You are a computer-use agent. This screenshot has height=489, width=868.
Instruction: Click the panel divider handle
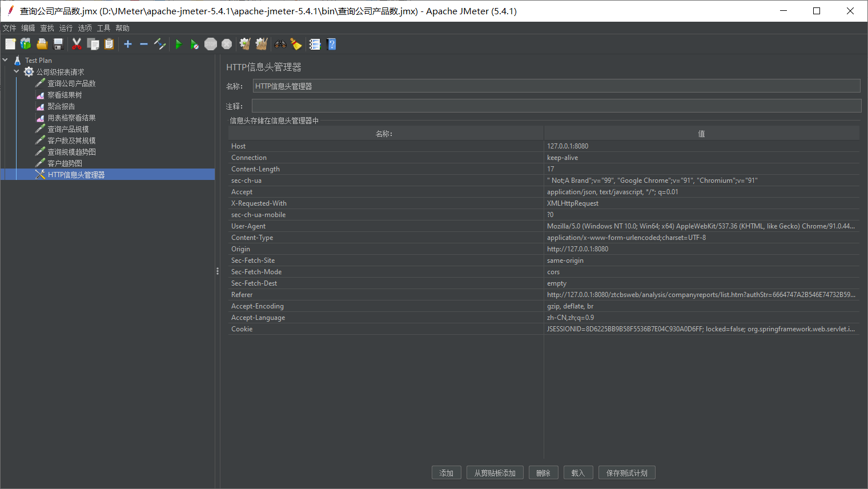(218, 271)
